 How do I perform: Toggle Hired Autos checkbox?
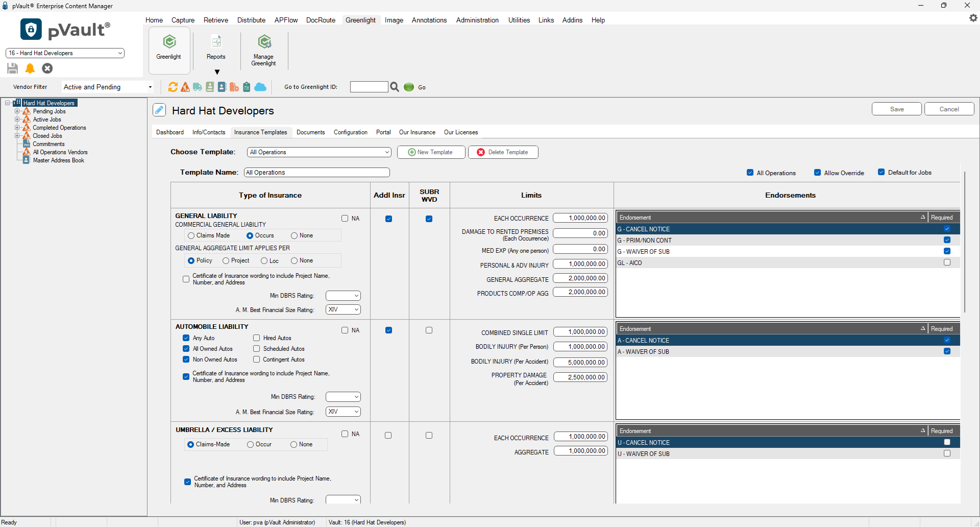257,338
